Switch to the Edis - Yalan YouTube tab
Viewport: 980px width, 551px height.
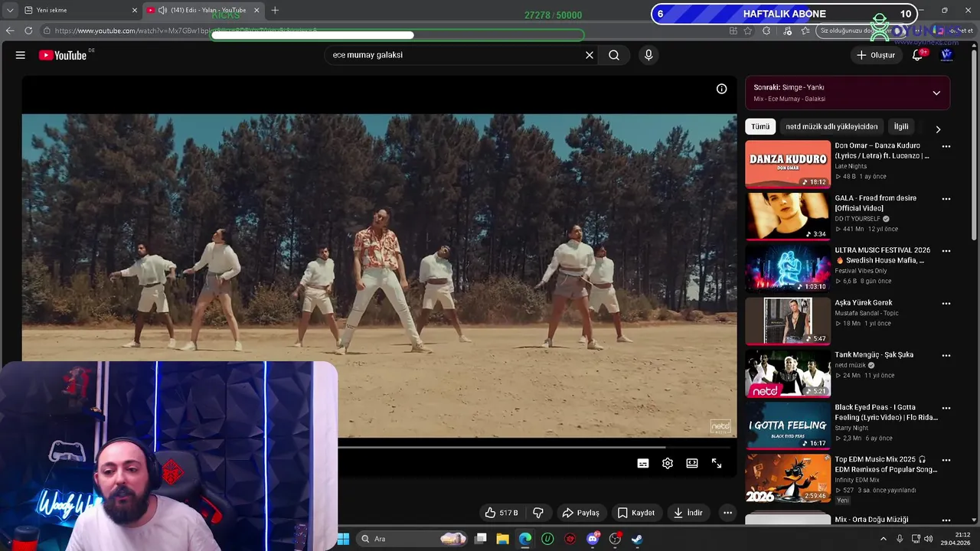pyautogui.click(x=203, y=10)
